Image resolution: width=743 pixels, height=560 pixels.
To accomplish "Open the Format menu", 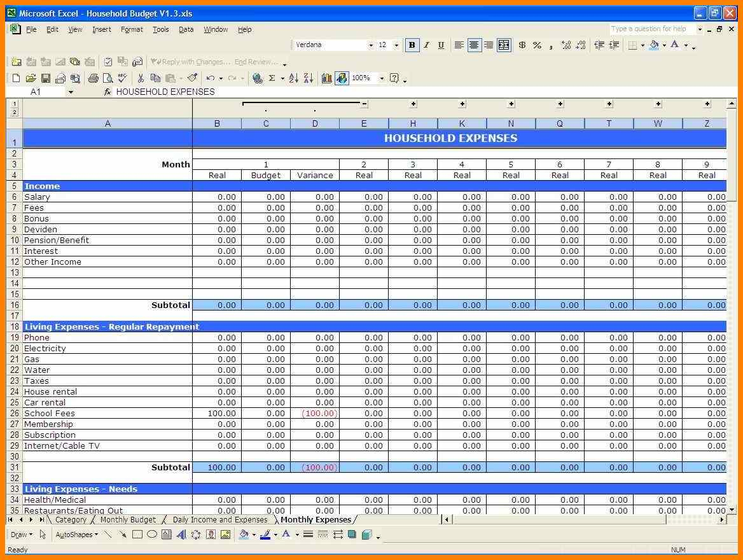I will (x=132, y=29).
